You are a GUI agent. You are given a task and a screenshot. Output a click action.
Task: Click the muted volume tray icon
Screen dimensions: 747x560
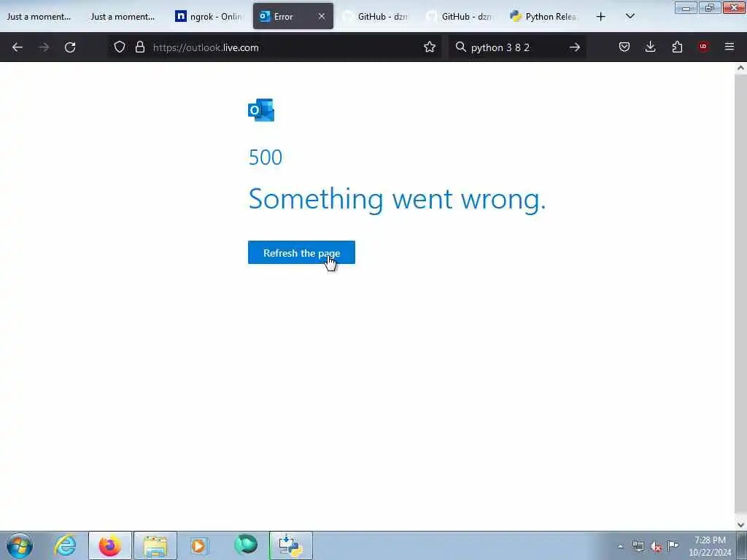(656, 546)
